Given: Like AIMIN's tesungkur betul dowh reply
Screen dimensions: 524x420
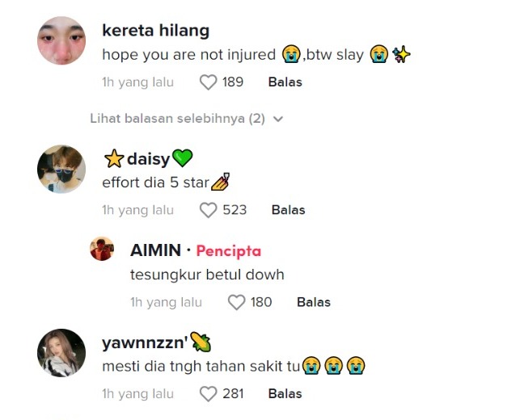Looking at the screenshot, I should [236, 302].
